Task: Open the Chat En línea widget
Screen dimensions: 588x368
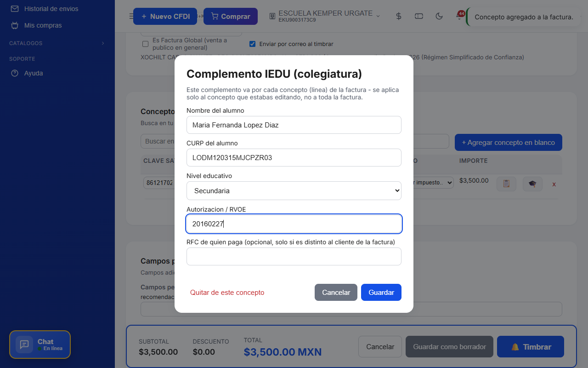Action: pyautogui.click(x=40, y=345)
